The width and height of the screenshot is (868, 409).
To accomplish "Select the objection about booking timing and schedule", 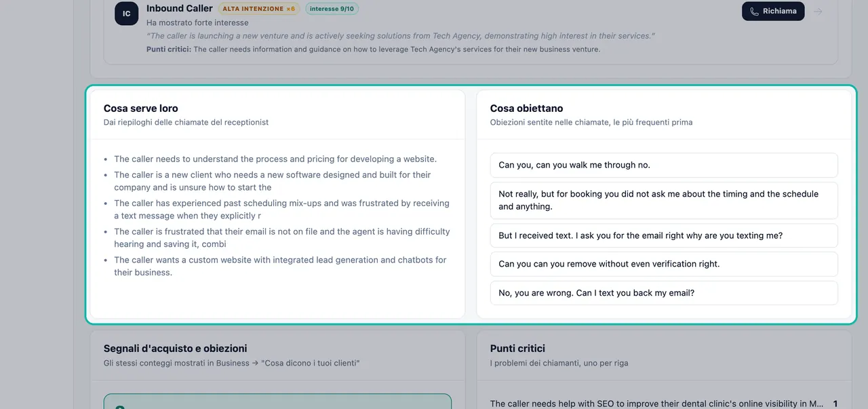I will pyautogui.click(x=664, y=200).
